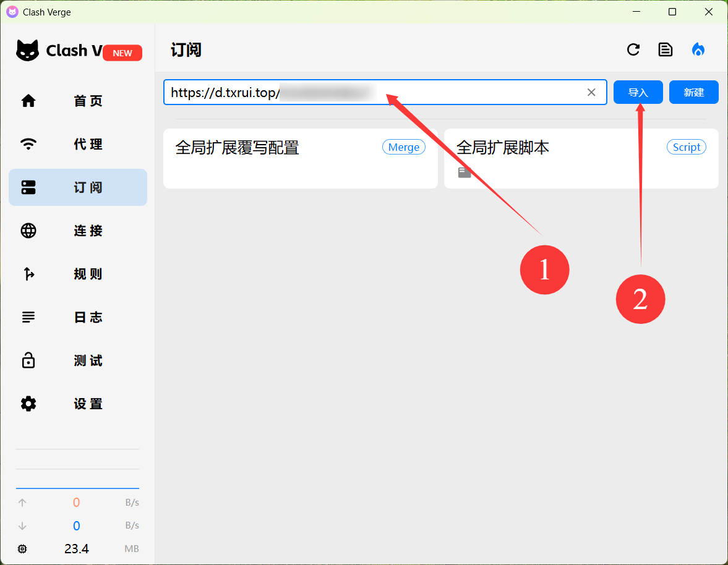This screenshot has width=728, height=565.
Task: Click the Clash Verge cat logo
Action: tap(28, 51)
